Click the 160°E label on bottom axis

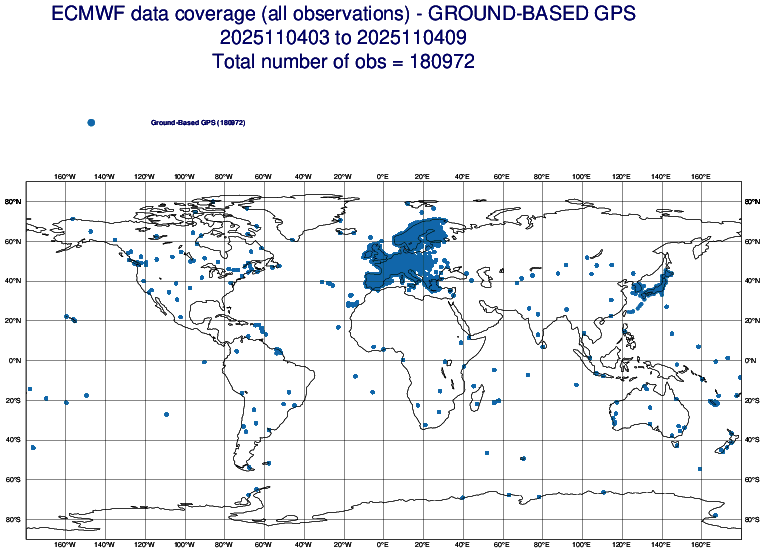[700, 543]
